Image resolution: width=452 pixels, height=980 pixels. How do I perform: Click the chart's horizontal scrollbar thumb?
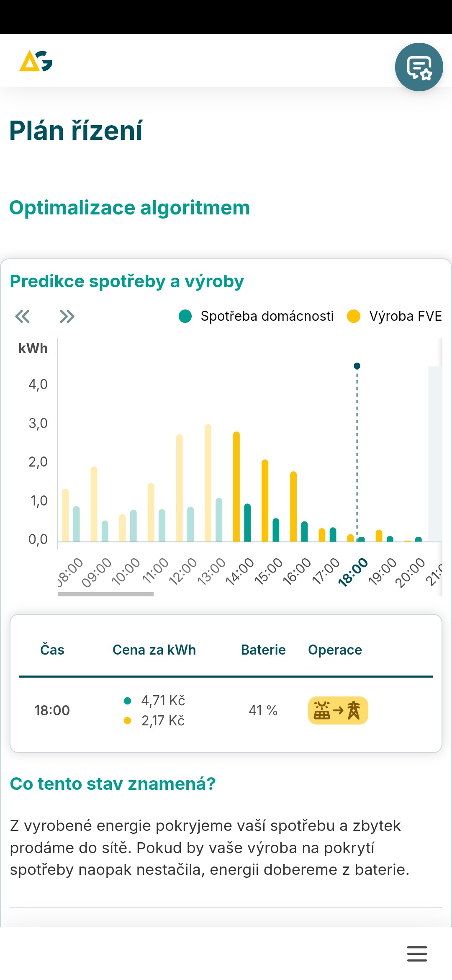105,594
